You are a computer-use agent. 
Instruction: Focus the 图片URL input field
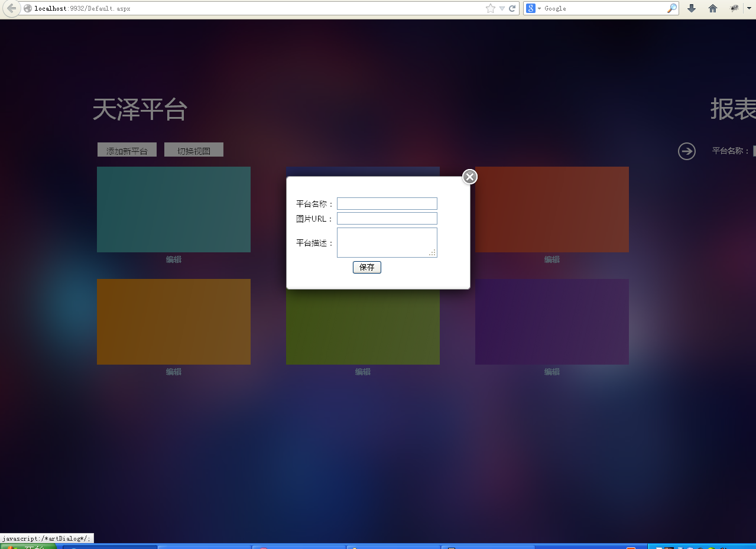tap(387, 219)
